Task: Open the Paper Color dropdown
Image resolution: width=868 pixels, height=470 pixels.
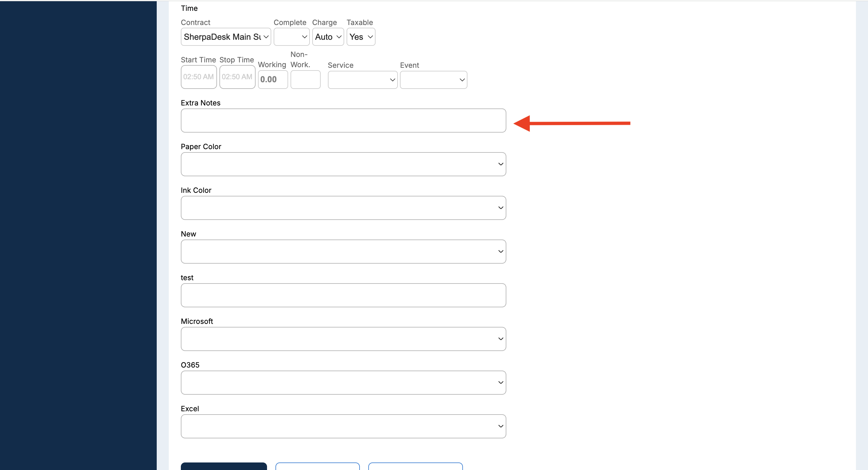Action: pyautogui.click(x=343, y=164)
